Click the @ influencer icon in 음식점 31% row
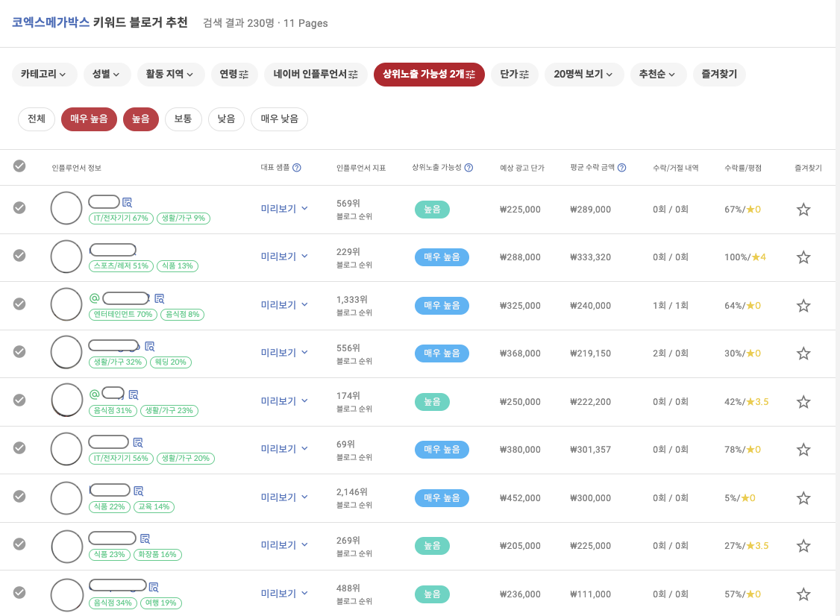 94,395
